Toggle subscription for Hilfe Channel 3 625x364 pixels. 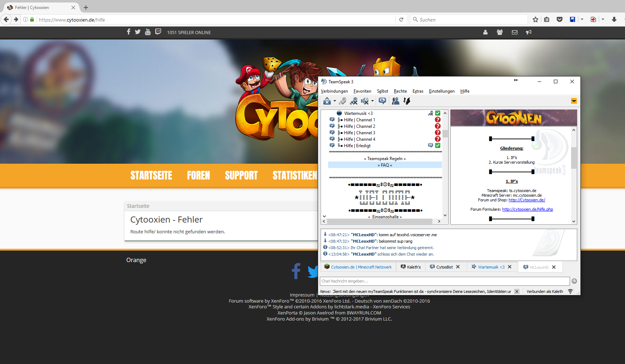pyautogui.click(x=332, y=132)
